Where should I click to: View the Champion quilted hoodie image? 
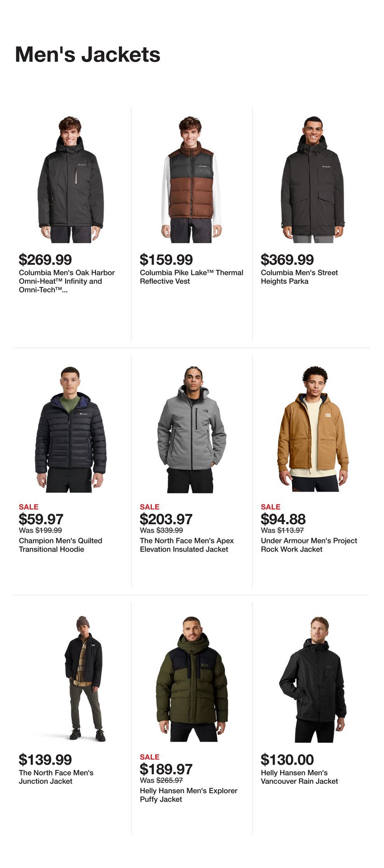(x=70, y=429)
